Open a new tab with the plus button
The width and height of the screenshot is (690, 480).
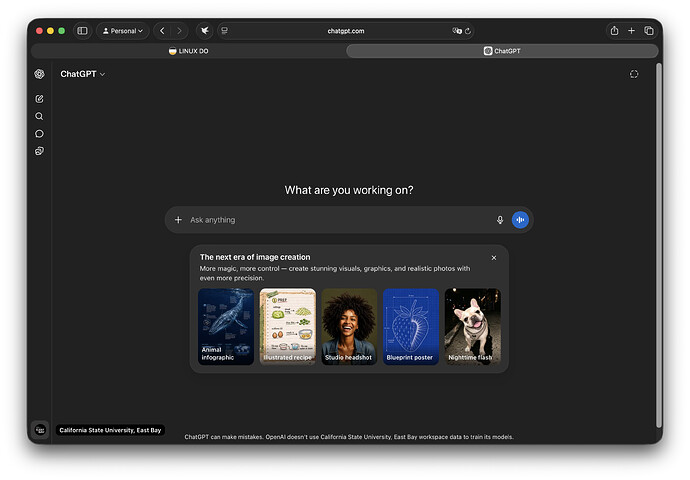[631, 31]
